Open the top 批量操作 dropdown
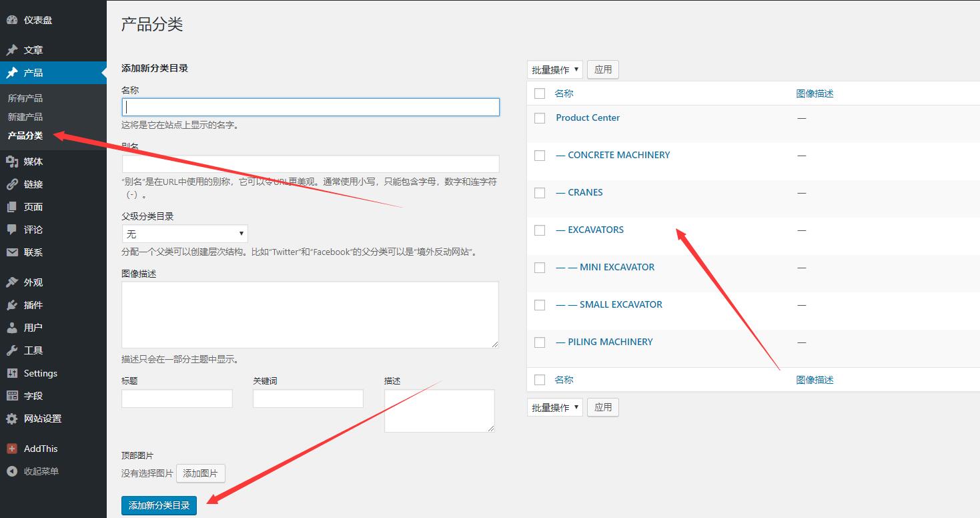Viewport: 980px width, 518px height. coord(555,69)
